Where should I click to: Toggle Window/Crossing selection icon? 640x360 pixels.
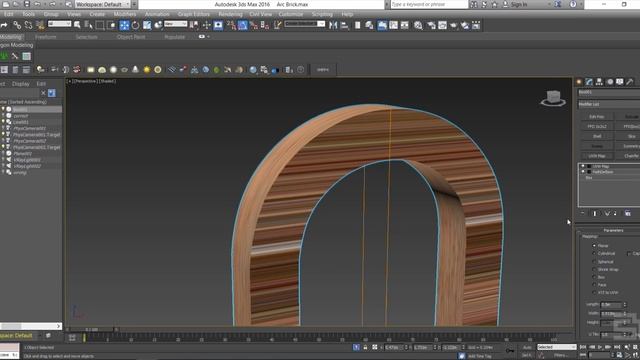[111, 25]
